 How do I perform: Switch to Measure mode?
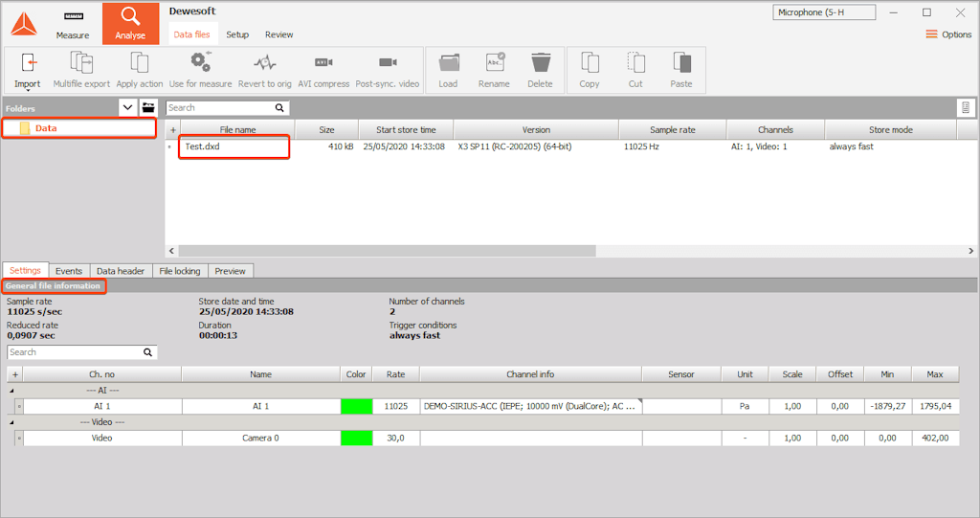click(x=73, y=24)
